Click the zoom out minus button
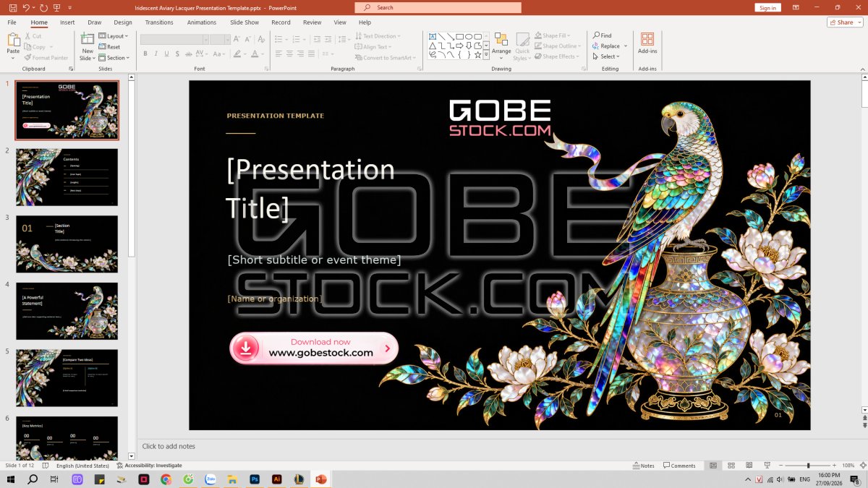Image resolution: width=868 pixels, height=488 pixels. [780, 466]
